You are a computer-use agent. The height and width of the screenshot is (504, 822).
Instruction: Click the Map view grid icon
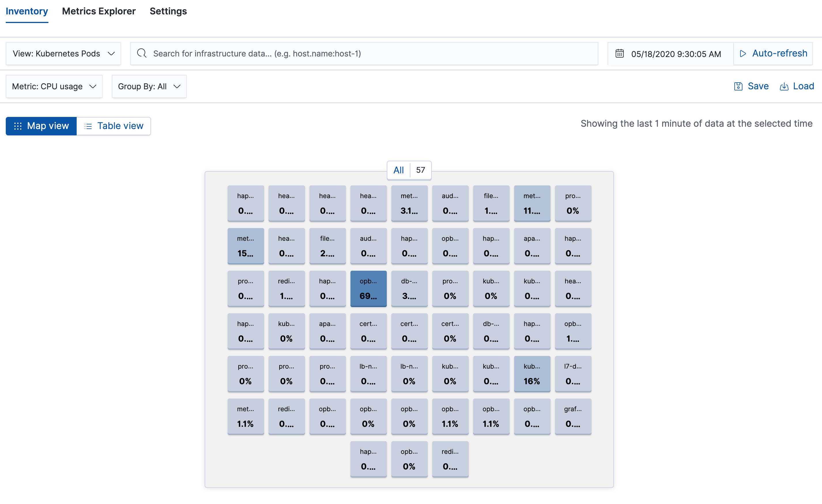[18, 126]
